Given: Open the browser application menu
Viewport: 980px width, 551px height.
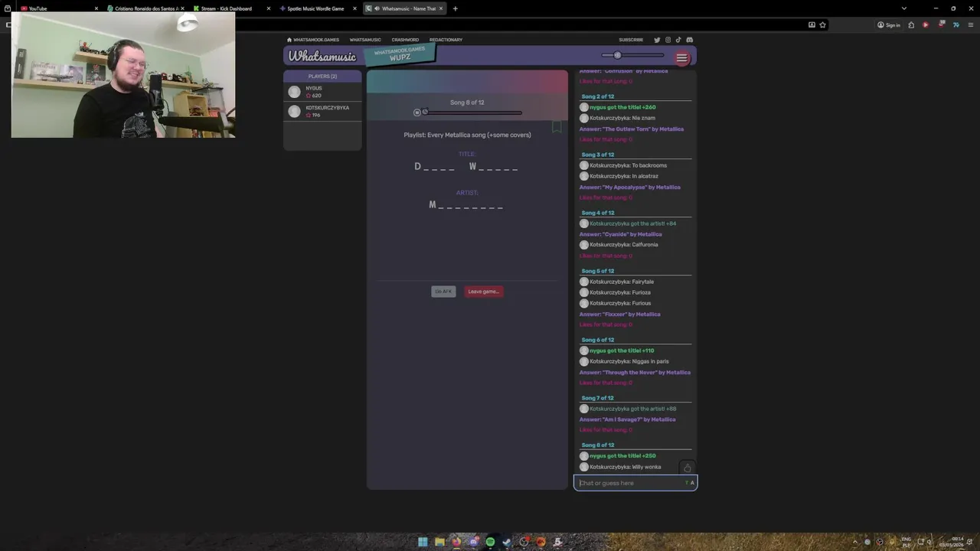Looking at the screenshot, I should [970, 24].
